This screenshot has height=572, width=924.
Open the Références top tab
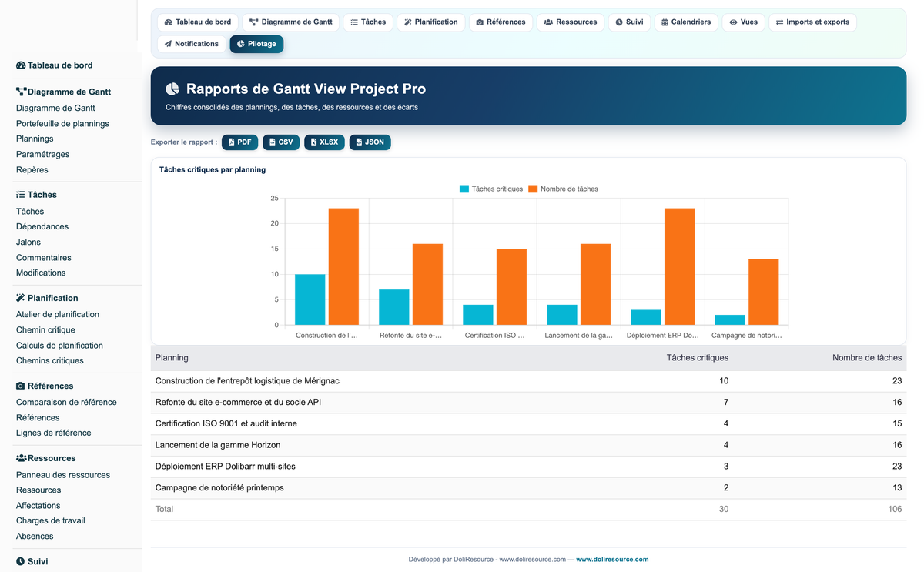click(500, 22)
